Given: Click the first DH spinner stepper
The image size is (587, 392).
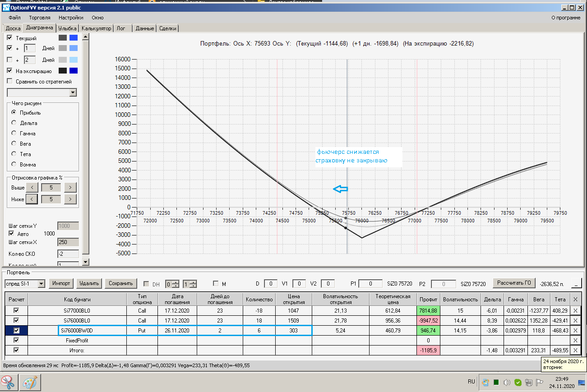Looking at the screenshot, I should [175, 284].
